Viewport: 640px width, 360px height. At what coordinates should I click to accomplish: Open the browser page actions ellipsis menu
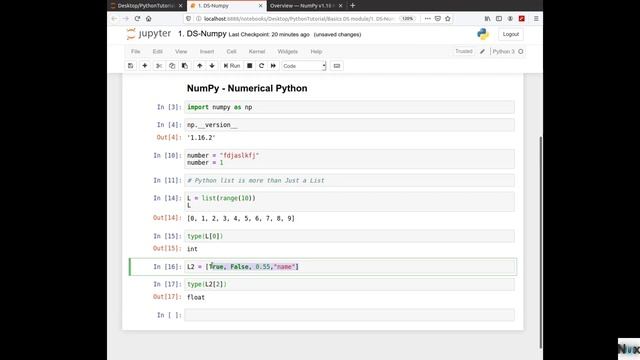click(x=427, y=19)
